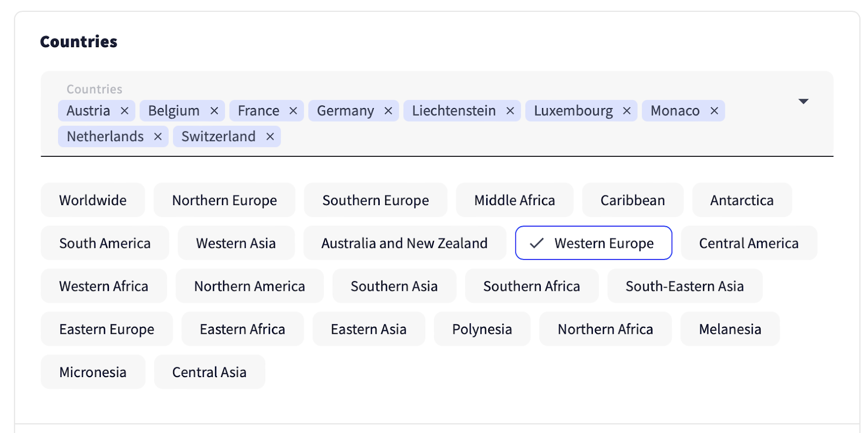Click the X on Liechtenstein chip
The height and width of the screenshot is (433, 868).
tap(510, 111)
